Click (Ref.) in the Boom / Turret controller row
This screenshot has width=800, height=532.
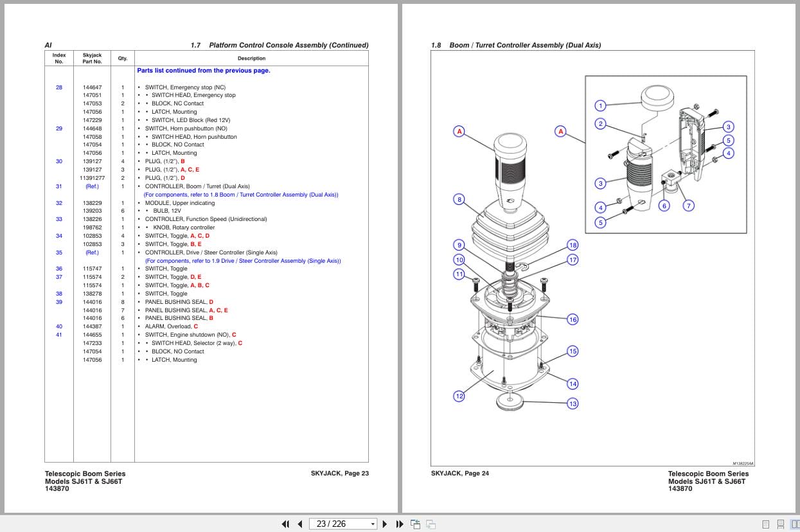92,186
